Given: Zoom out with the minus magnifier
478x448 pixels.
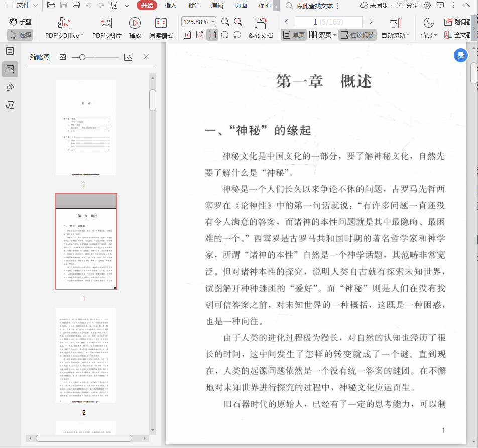Looking at the screenshot, I should 225,22.
